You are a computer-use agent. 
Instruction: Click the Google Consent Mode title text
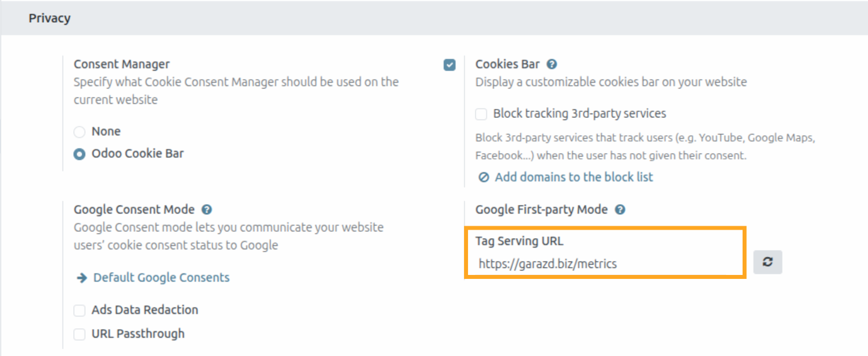134,210
